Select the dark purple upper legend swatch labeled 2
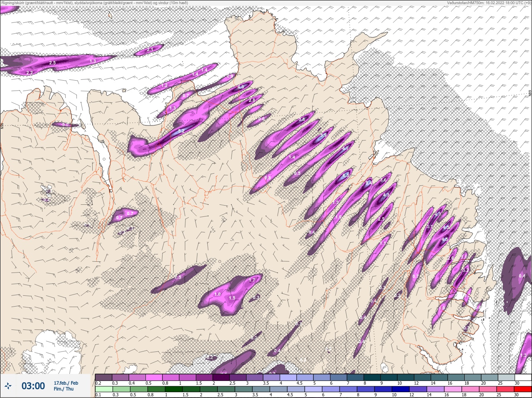 [x=222, y=378]
